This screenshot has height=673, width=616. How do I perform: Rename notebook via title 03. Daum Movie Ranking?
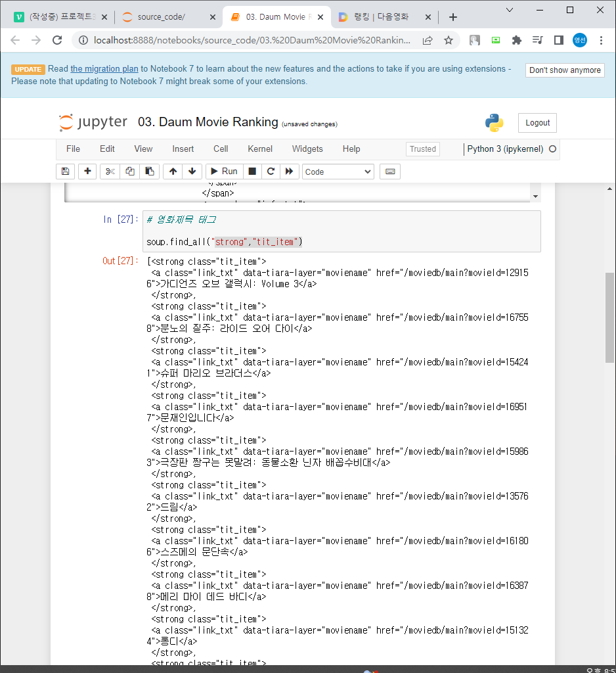[208, 122]
